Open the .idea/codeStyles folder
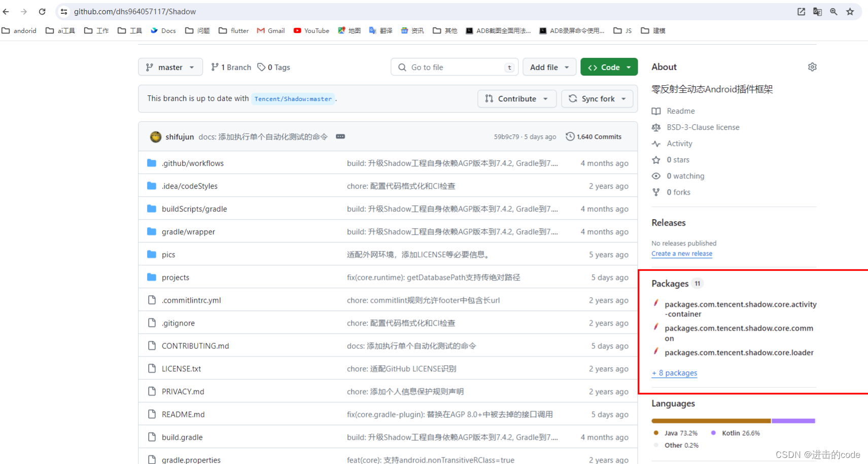The width and height of the screenshot is (868, 464). (190, 186)
